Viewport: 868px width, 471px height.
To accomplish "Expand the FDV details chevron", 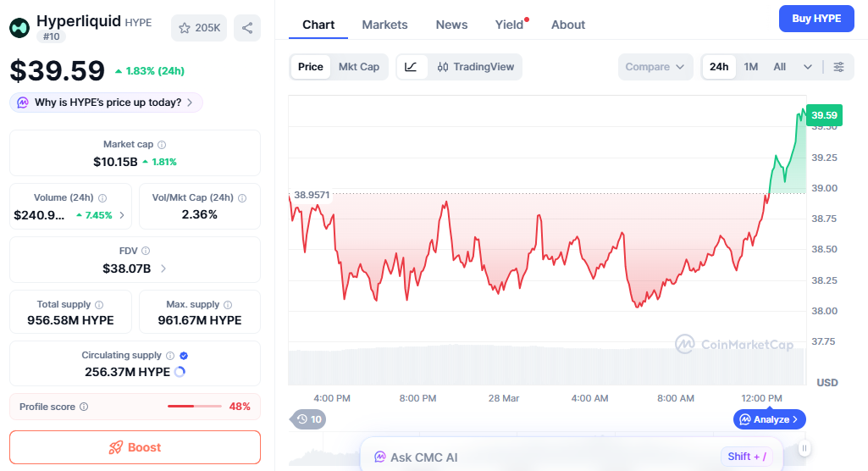I will click(163, 269).
